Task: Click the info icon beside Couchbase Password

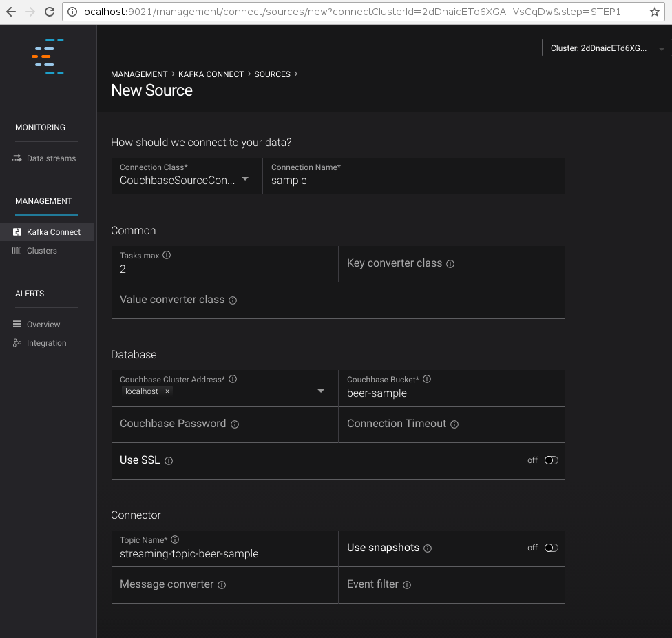Action: (x=235, y=424)
